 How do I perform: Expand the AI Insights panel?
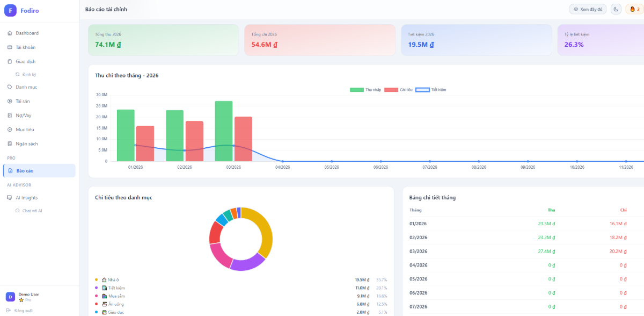click(26, 197)
